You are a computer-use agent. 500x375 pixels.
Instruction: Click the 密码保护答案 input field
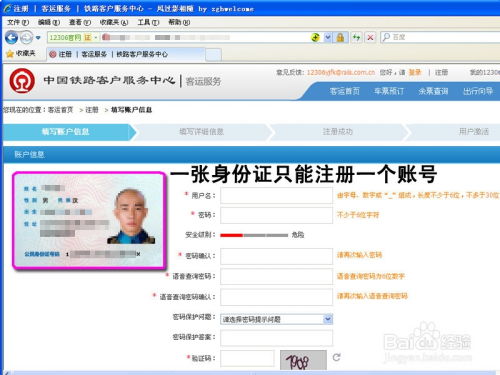[276, 338]
